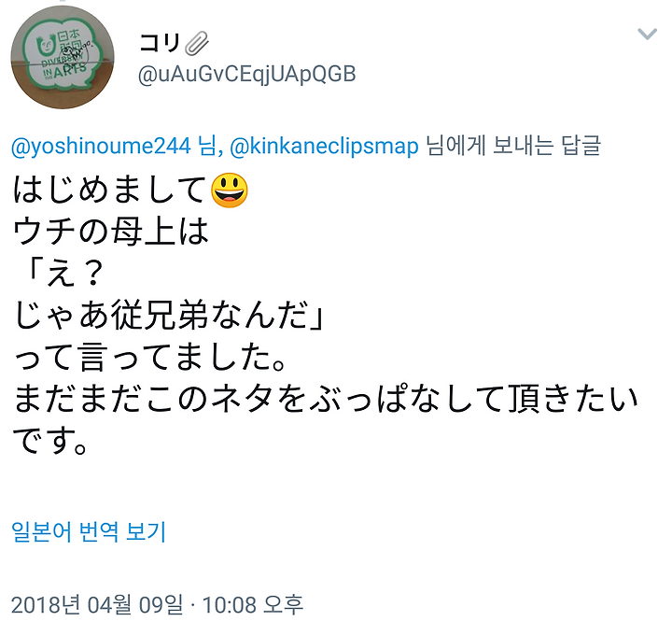Click the smiling face emoji in the tweet
Viewport: 672px width, 635px height.
230,190
